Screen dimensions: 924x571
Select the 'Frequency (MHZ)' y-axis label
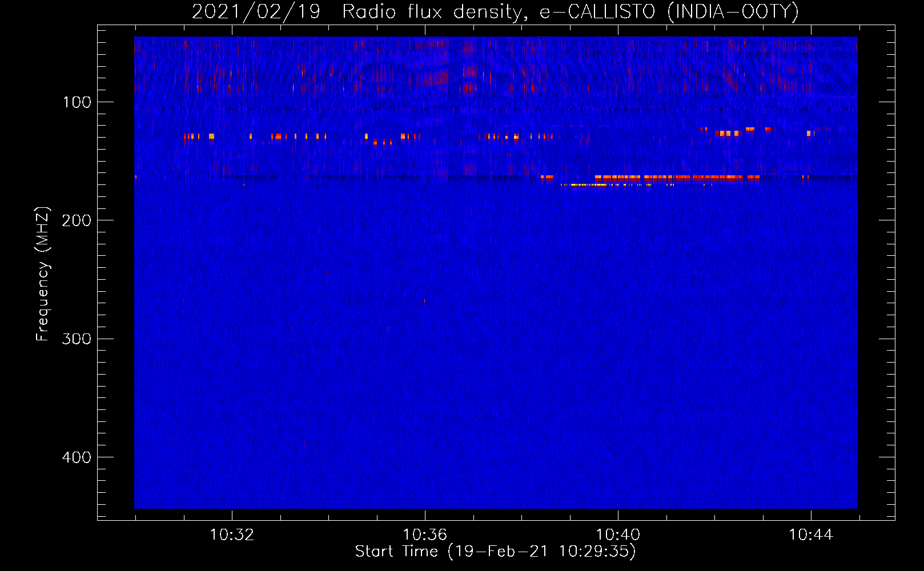(43, 274)
